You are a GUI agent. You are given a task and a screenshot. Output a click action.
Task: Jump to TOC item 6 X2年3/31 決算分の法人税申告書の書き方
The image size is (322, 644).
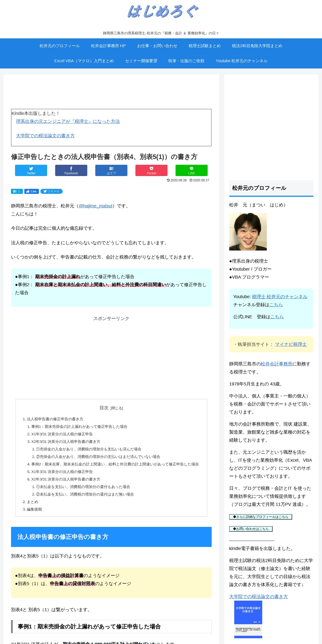[66, 479]
